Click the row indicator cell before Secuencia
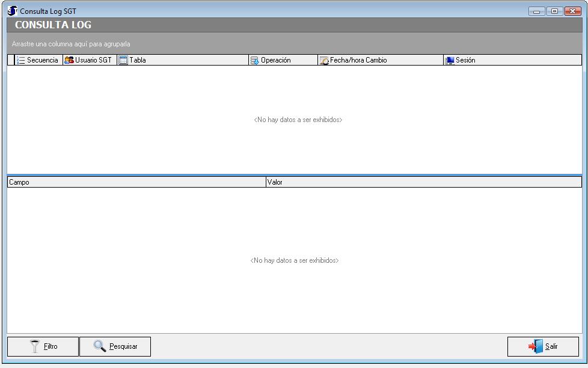Screen dimensions: 588x368 click(x=11, y=60)
